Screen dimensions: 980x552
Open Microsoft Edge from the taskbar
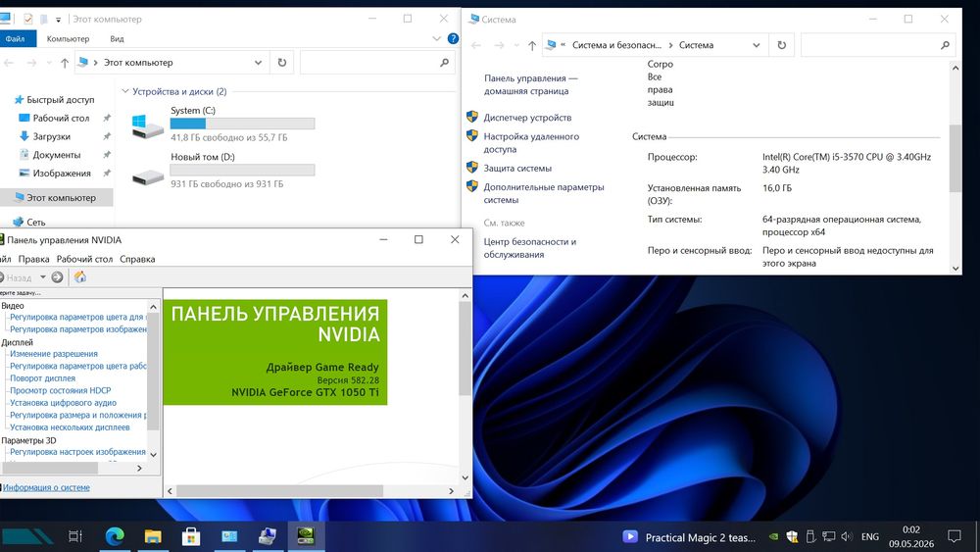(115, 536)
